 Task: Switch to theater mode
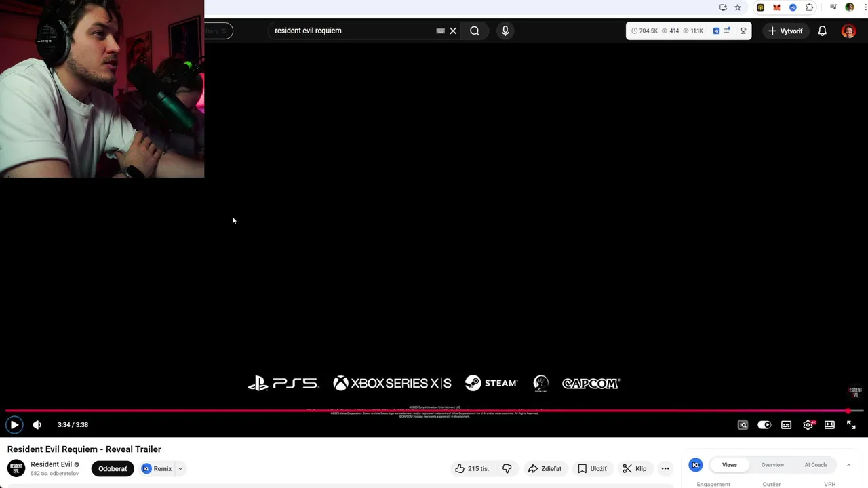(x=829, y=425)
